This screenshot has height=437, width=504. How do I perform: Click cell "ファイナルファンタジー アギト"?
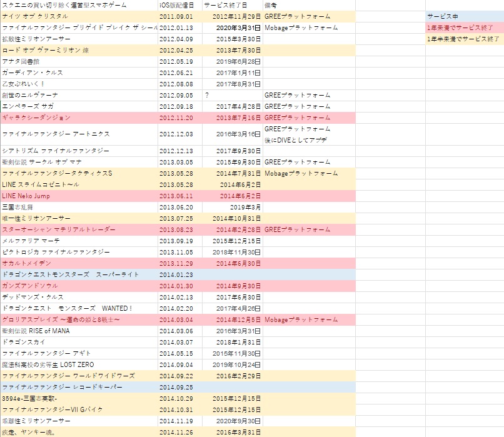point(79,353)
